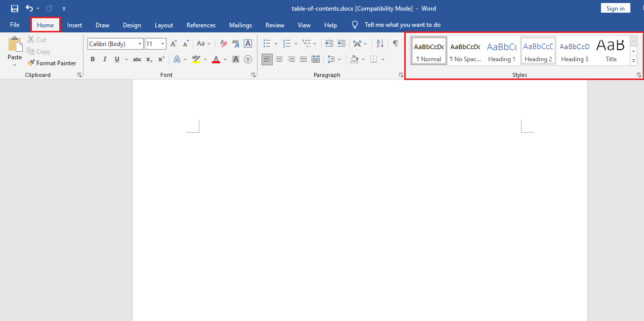Select Align Right
Screen dimensions: 644x321
click(x=291, y=59)
